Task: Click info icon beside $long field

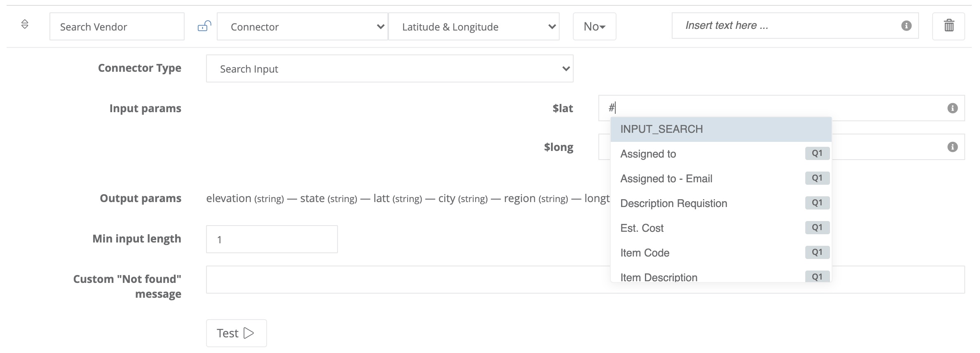Action: [x=952, y=147]
